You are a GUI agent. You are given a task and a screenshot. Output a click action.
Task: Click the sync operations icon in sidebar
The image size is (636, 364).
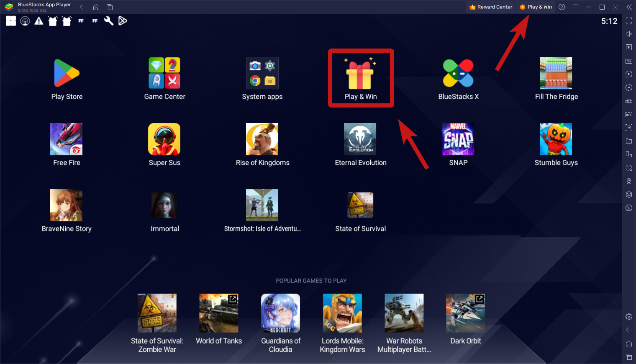coord(629,87)
